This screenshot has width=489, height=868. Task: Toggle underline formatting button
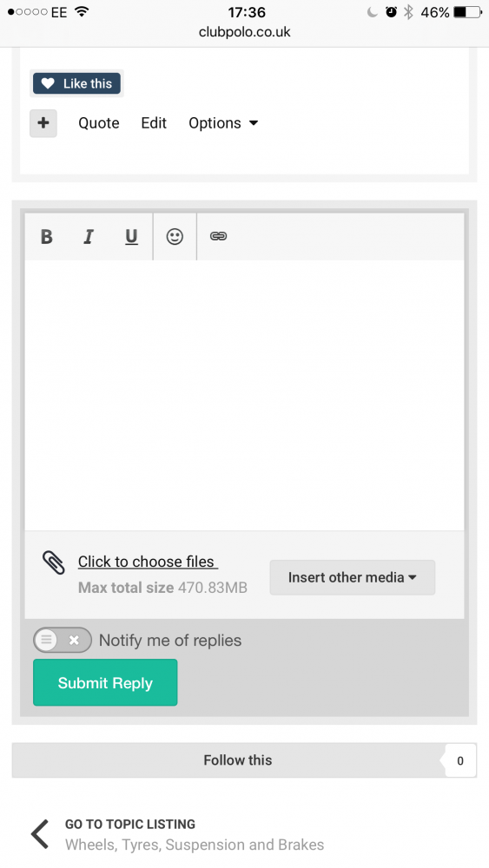[x=131, y=236]
